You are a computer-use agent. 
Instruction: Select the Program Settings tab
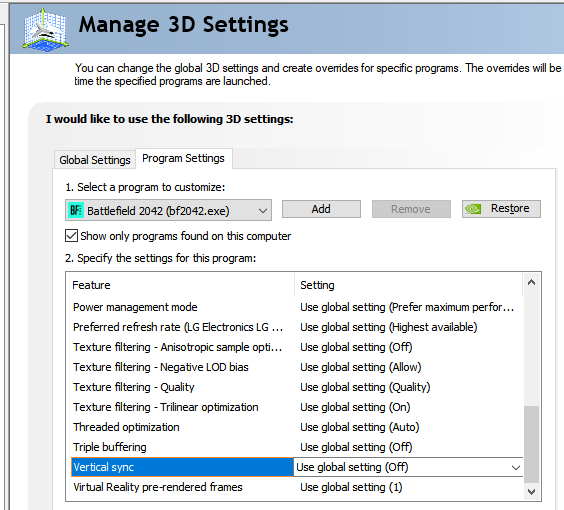point(183,158)
